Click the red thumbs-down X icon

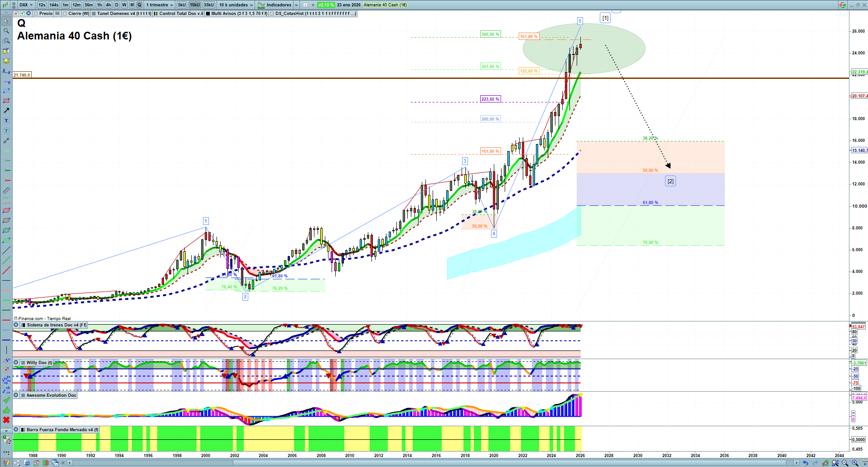(x=6, y=420)
